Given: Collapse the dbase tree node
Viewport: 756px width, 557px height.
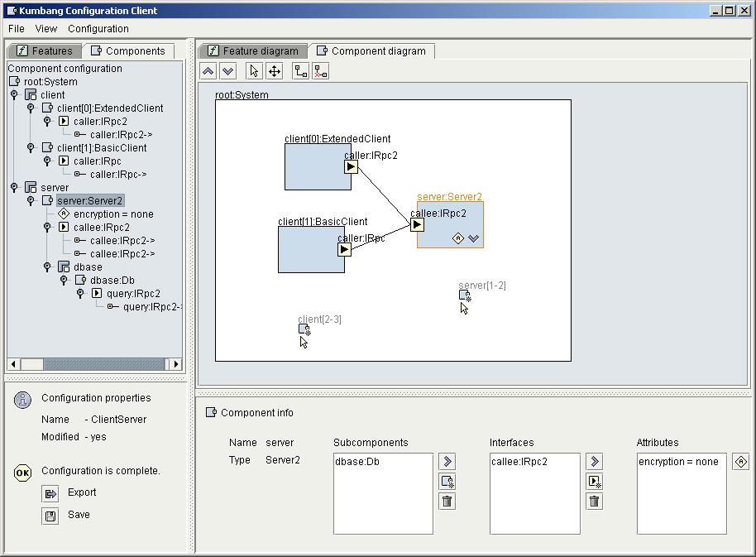Looking at the screenshot, I should [x=47, y=266].
